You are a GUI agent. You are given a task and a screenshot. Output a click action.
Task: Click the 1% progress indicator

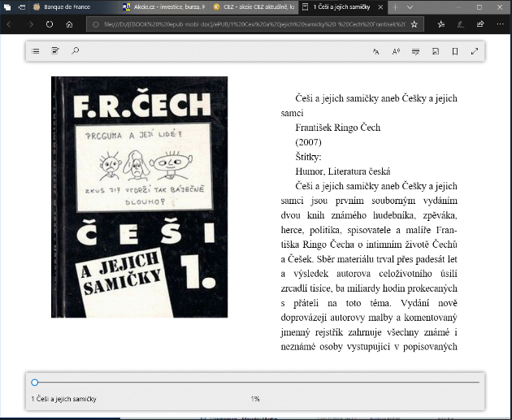click(x=255, y=399)
